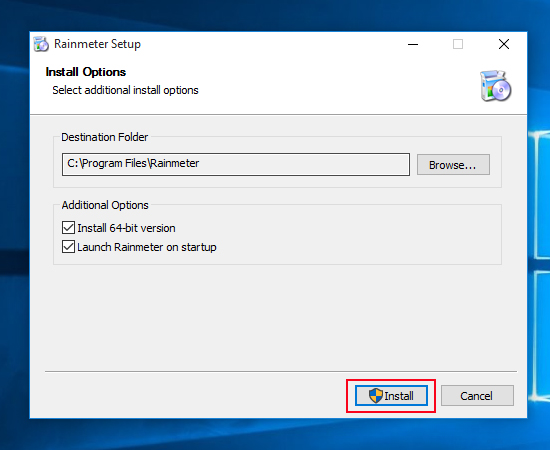Image resolution: width=550 pixels, height=450 pixels.
Task: Click the greyed-out maximize window button
Action: click(x=458, y=44)
